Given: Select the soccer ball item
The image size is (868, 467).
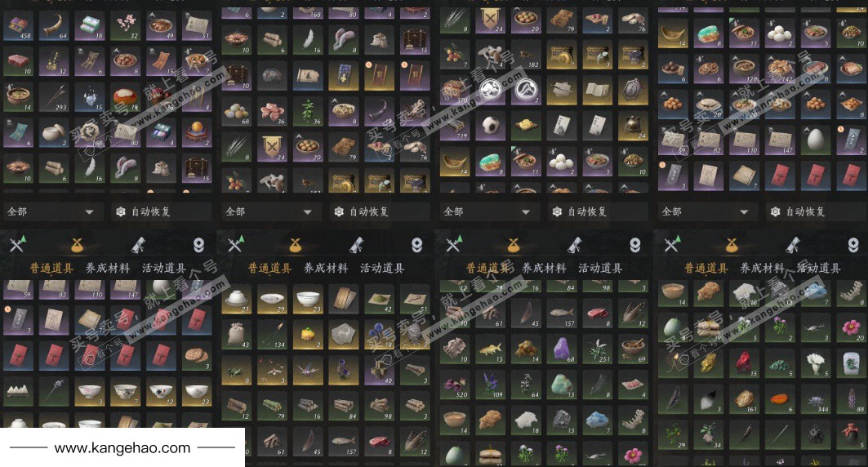Looking at the screenshot, I should pyautogui.click(x=490, y=127).
